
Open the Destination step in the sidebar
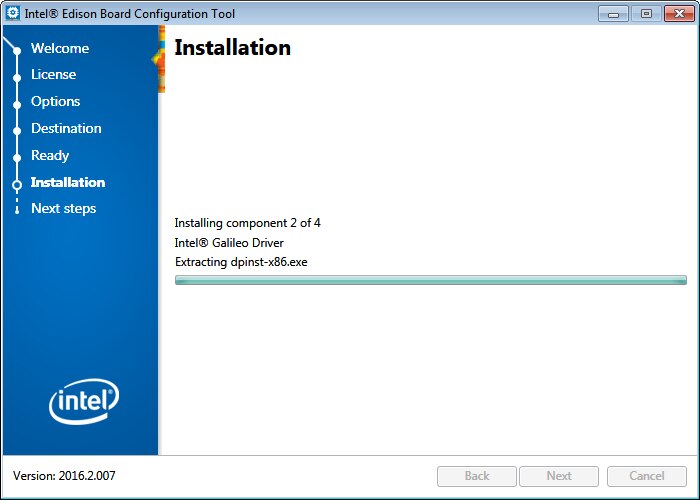[x=66, y=129]
